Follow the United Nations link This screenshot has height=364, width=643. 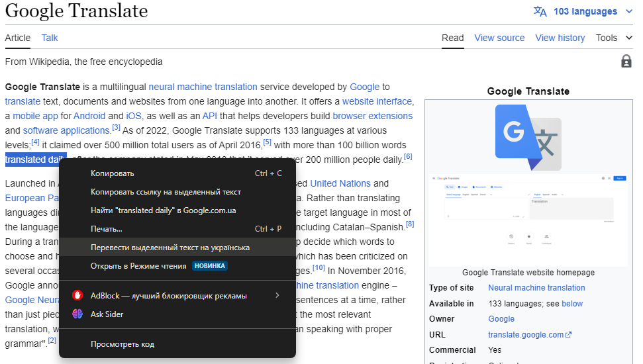(x=340, y=183)
